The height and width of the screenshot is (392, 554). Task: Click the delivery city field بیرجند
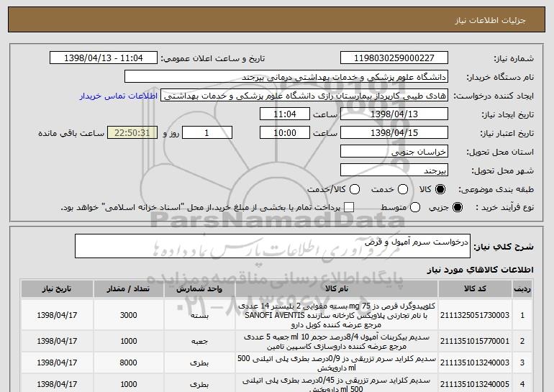click(394, 170)
